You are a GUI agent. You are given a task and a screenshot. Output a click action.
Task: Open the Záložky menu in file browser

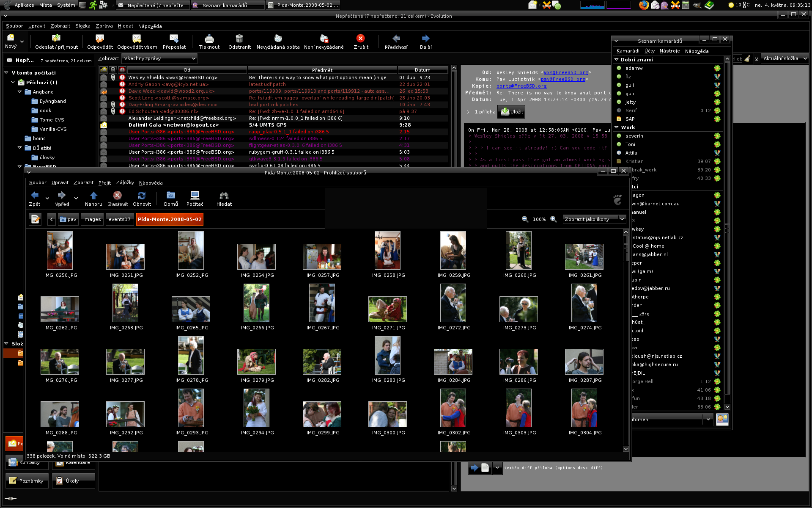(x=125, y=183)
